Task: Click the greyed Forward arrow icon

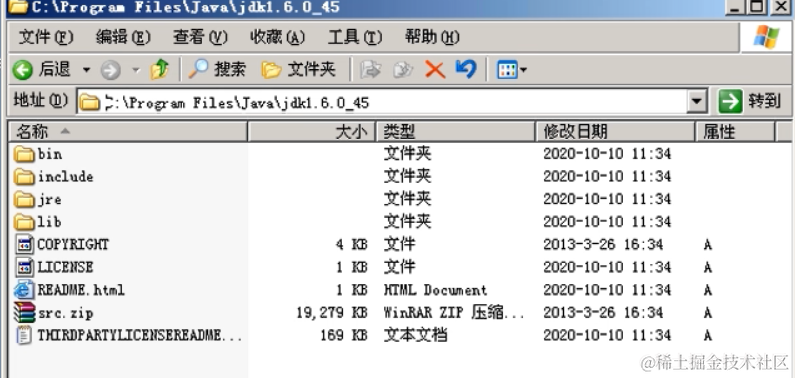Action: click(x=110, y=70)
